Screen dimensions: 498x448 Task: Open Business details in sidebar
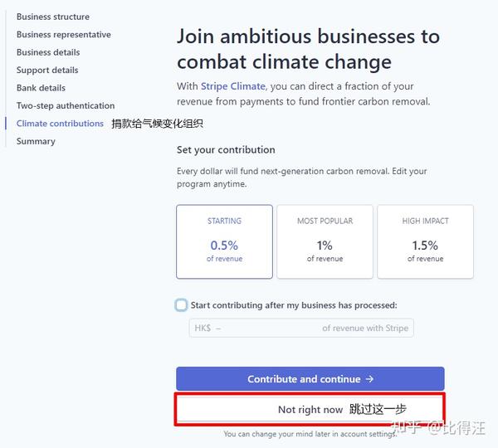[48, 52]
